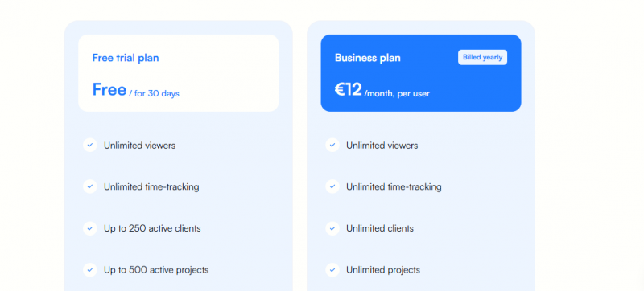Click the Free / for 30 days price
644x291 pixels.
pyautogui.click(x=135, y=90)
